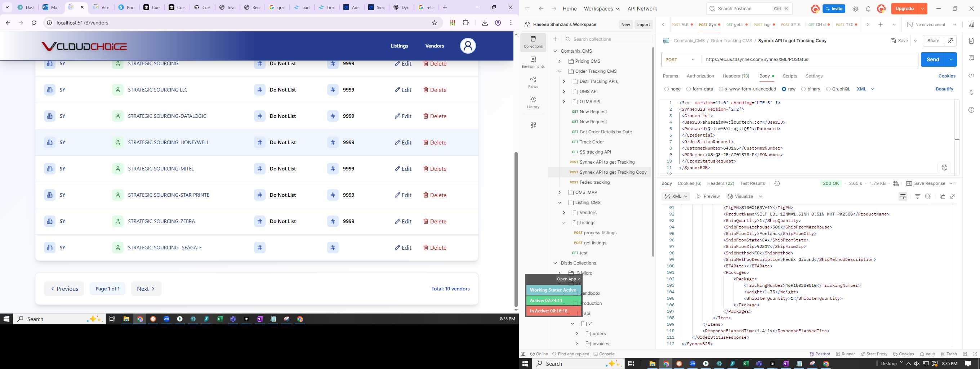980x369 pixels.
Task: Click the configure workspace sidebar grid icon
Action: pyautogui.click(x=533, y=125)
